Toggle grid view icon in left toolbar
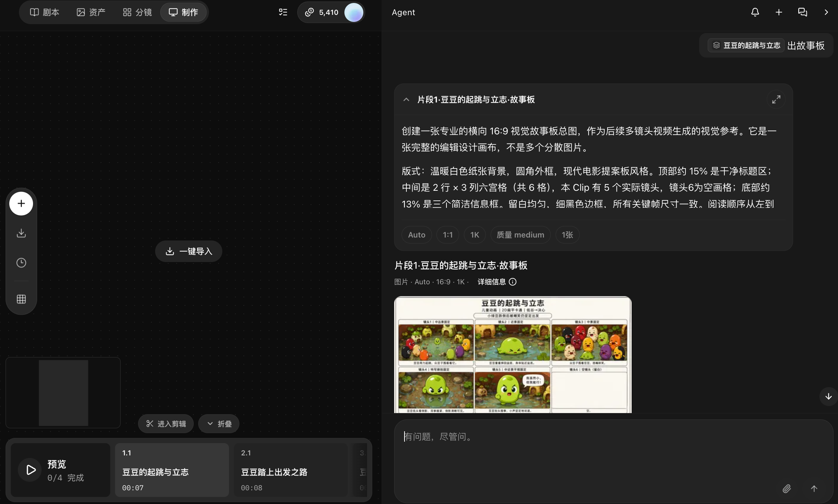 21,299
